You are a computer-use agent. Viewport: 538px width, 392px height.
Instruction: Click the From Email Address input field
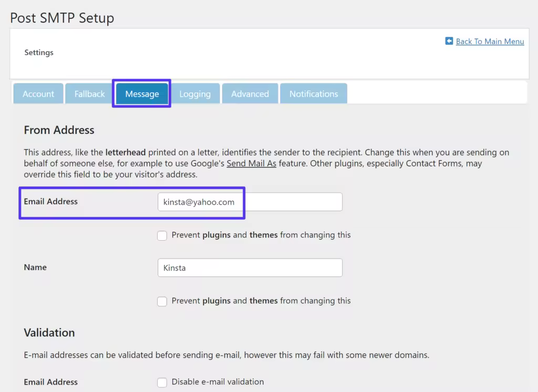click(250, 202)
